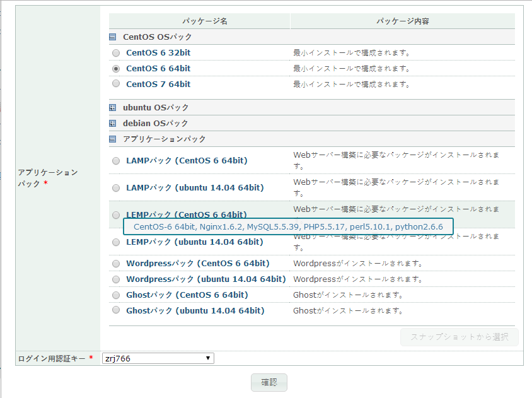Click スナップショットから選択 button

[x=460, y=337]
